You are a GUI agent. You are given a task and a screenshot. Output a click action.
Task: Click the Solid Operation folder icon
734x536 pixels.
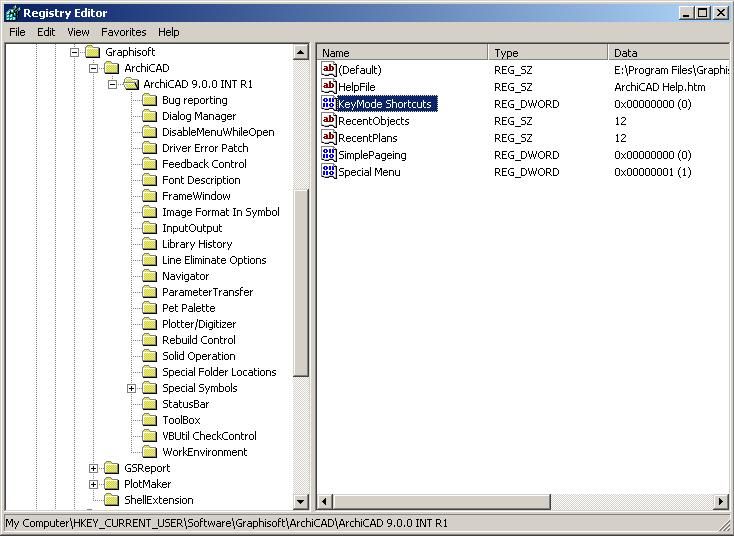point(149,356)
